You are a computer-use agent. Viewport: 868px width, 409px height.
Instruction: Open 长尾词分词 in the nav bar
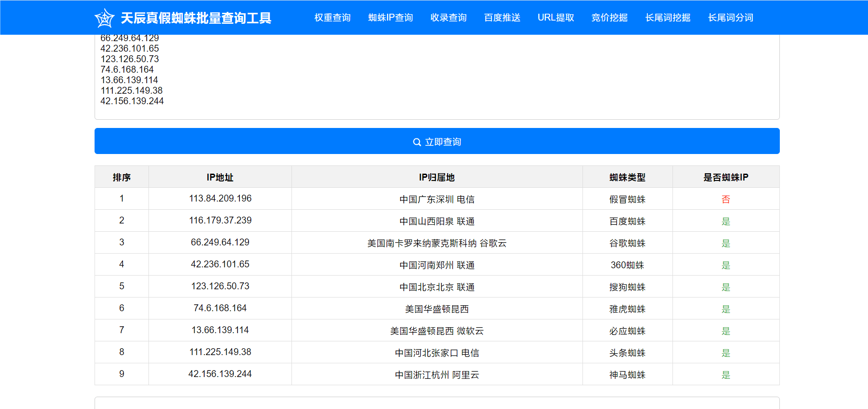click(731, 17)
